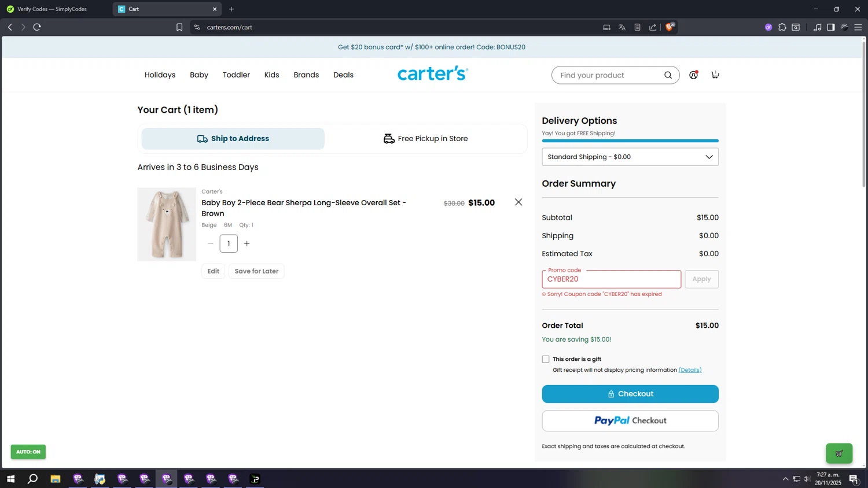The width and height of the screenshot is (868, 488).
Task: Expand the Standard Shipping dropdown
Action: [630, 157]
